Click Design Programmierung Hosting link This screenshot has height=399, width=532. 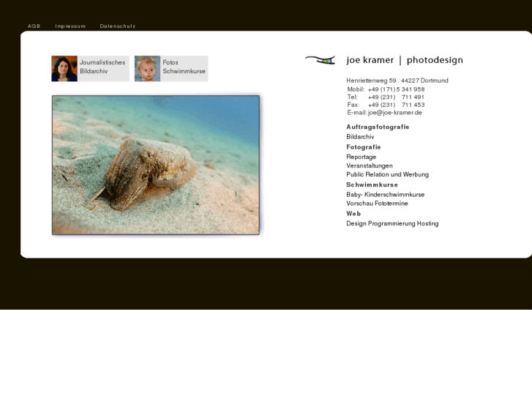point(392,223)
